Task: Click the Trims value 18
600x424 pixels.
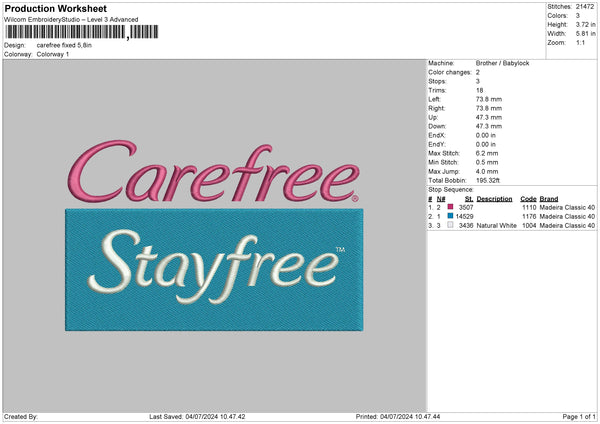Action: (x=479, y=90)
